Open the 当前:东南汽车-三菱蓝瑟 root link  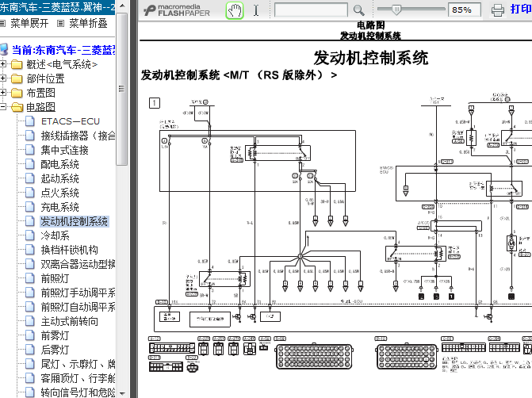63,50
